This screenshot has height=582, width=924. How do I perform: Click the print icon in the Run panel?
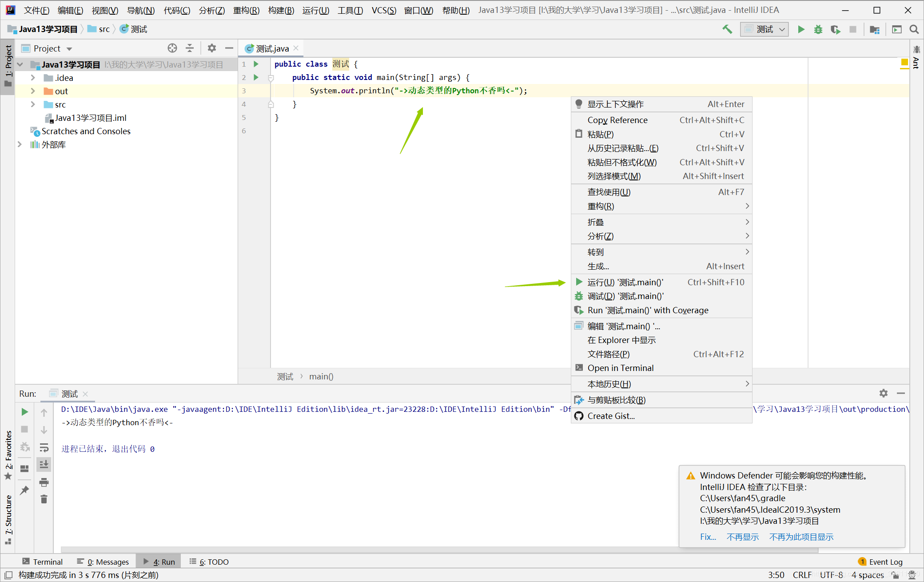[44, 482]
